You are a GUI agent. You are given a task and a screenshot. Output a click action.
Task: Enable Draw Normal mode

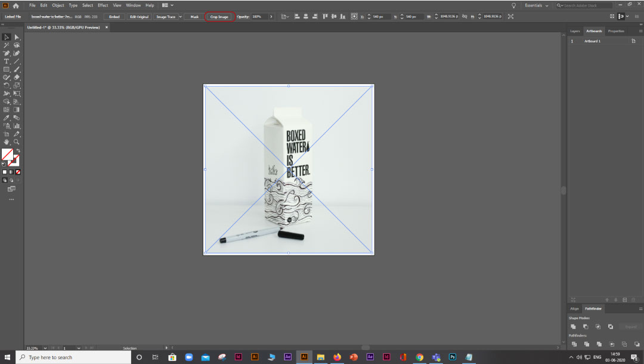[x=5, y=180]
